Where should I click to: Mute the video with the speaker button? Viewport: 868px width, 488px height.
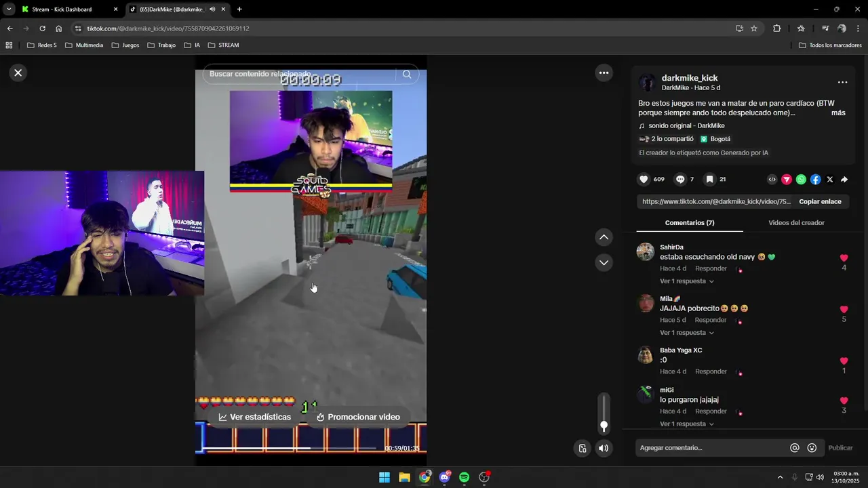coord(604,448)
